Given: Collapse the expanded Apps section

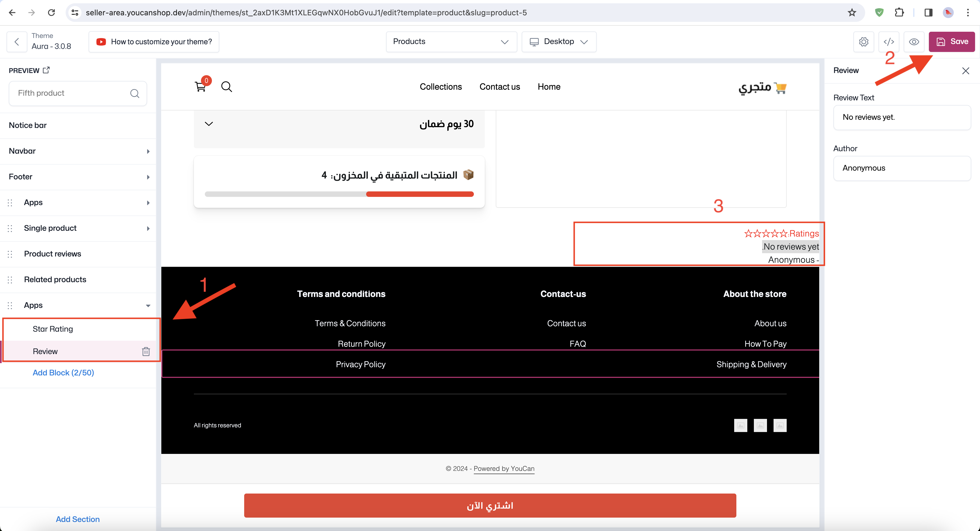Looking at the screenshot, I should point(148,306).
